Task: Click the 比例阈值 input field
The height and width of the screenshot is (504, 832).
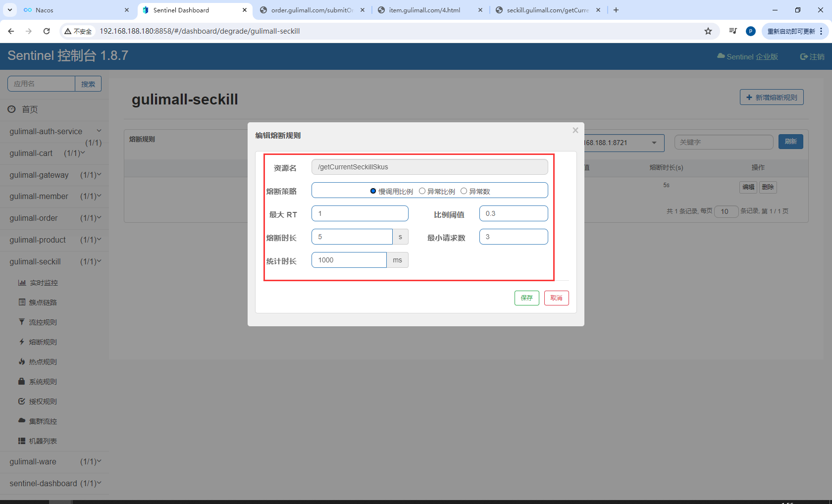Action: pos(514,213)
